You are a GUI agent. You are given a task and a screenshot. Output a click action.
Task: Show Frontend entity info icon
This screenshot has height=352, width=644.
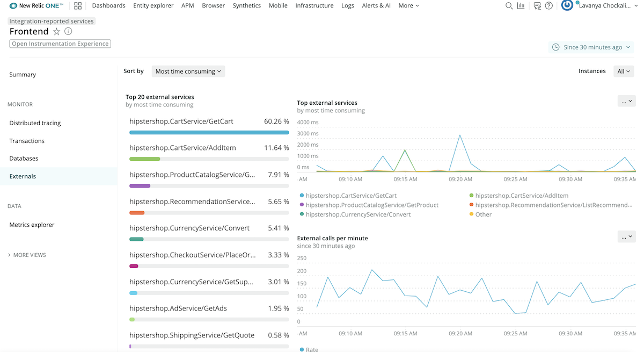[68, 32]
